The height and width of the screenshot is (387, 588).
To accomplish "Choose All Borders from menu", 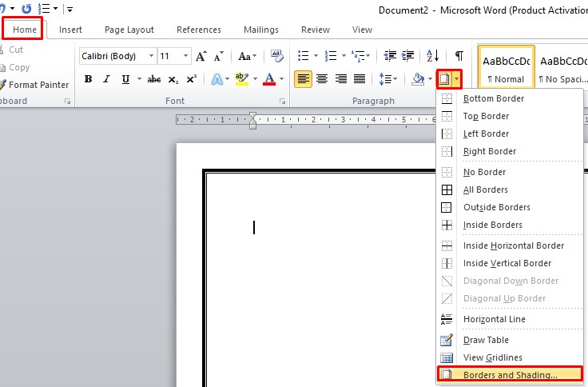I will tap(509, 190).
